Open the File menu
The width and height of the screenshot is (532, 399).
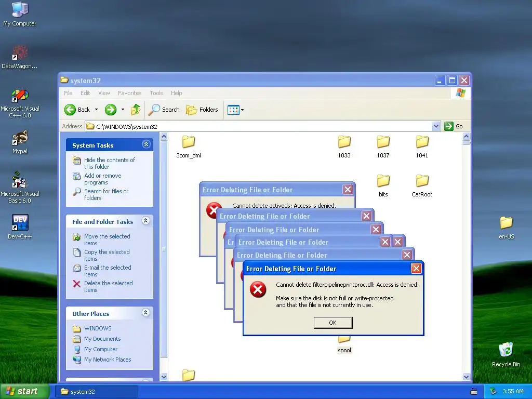pyautogui.click(x=68, y=93)
